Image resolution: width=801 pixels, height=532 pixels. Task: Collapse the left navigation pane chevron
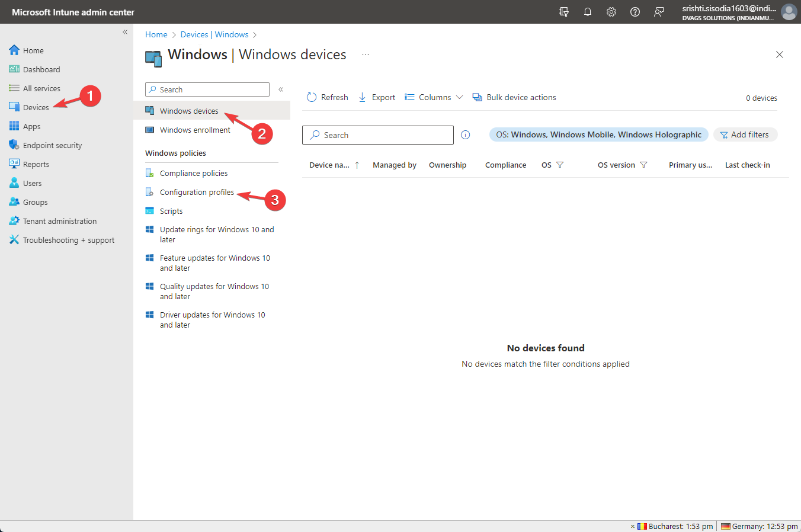[125, 32]
